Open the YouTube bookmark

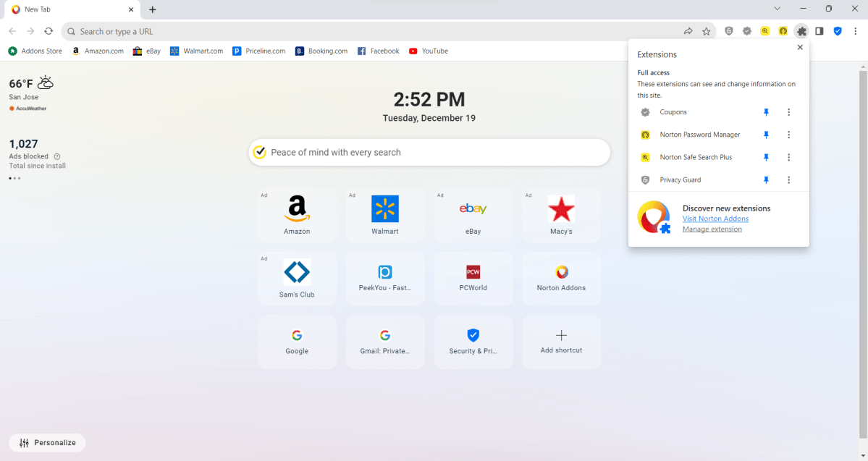[429, 51]
